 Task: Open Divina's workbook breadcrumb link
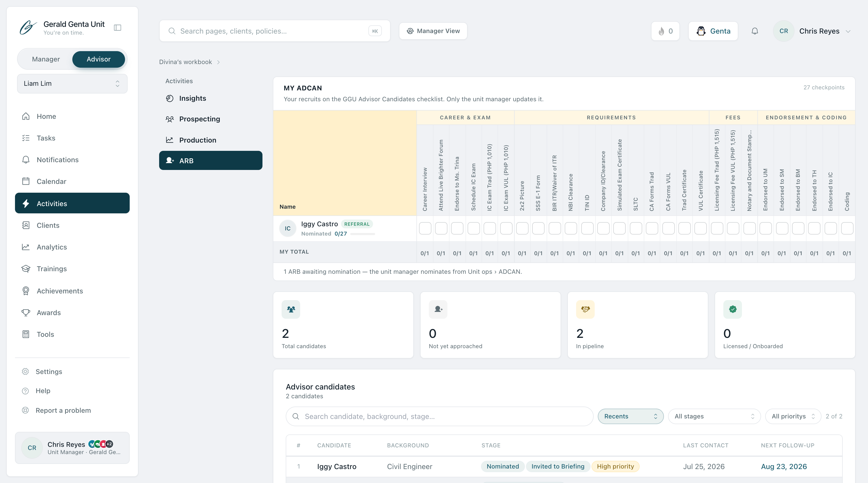[185, 62]
